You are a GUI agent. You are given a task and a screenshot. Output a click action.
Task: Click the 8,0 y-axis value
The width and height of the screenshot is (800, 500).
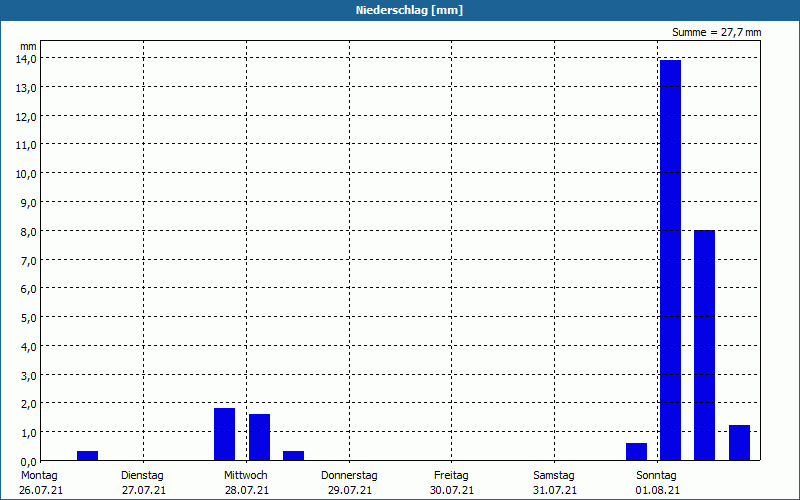[28, 232]
